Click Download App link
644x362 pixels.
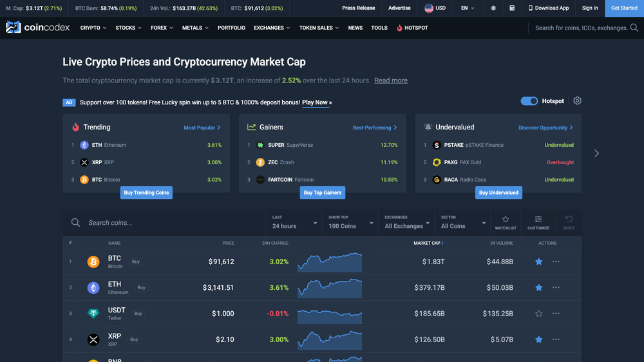point(548,8)
